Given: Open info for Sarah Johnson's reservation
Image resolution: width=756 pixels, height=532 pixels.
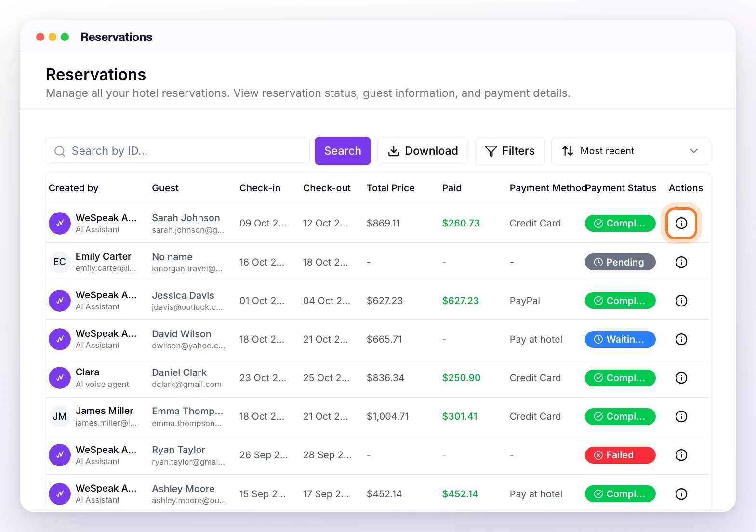Looking at the screenshot, I should (x=681, y=223).
